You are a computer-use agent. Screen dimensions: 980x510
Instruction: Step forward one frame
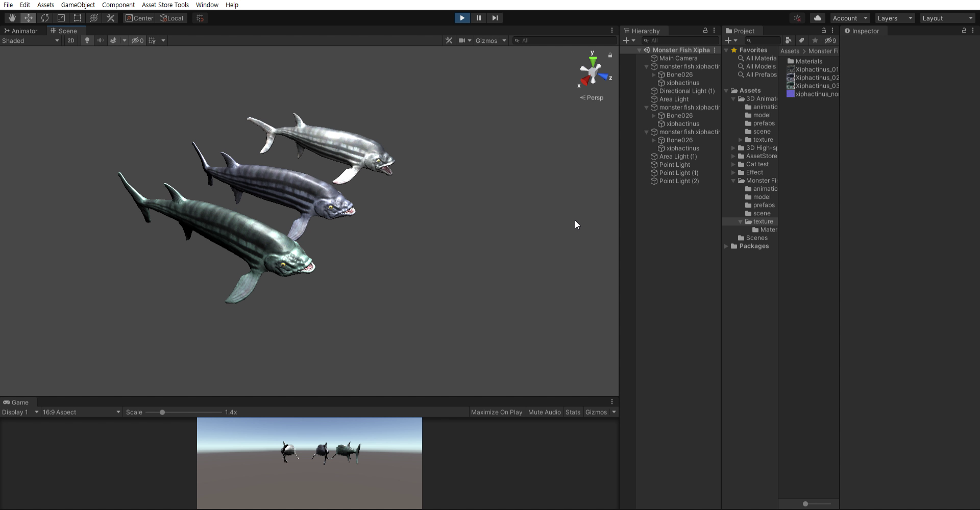[x=495, y=18]
